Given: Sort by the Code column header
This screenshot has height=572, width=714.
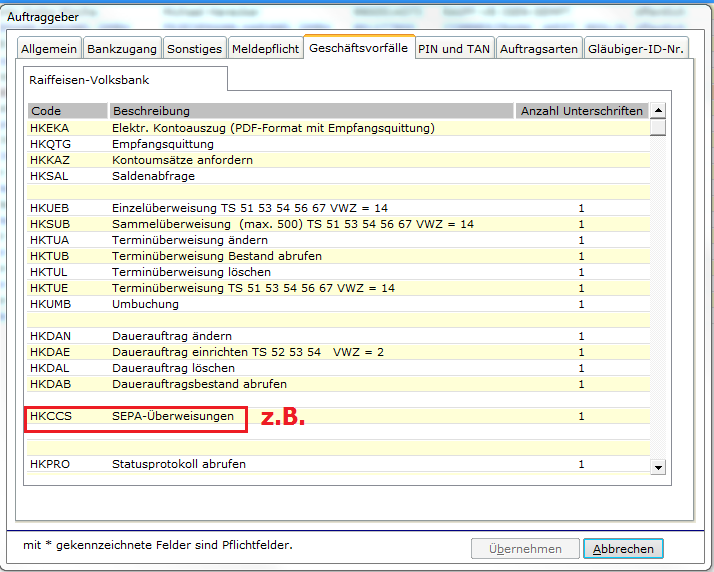Looking at the screenshot, I should (x=67, y=111).
